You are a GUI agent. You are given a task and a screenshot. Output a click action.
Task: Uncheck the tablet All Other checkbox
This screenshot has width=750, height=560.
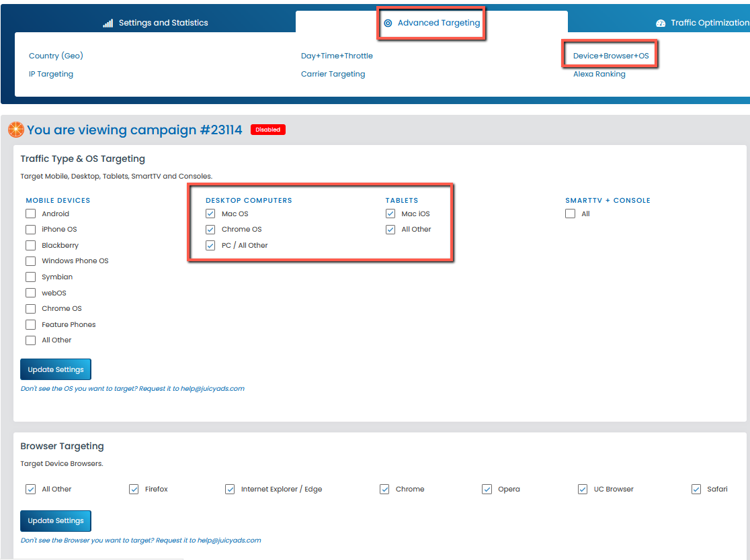pyautogui.click(x=390, y=230)
